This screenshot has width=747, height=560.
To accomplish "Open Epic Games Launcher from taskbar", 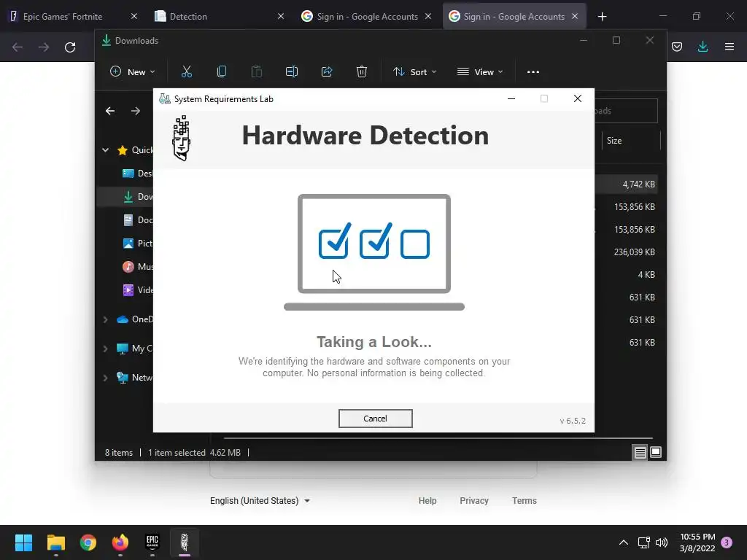I will [x=152, y=542].
